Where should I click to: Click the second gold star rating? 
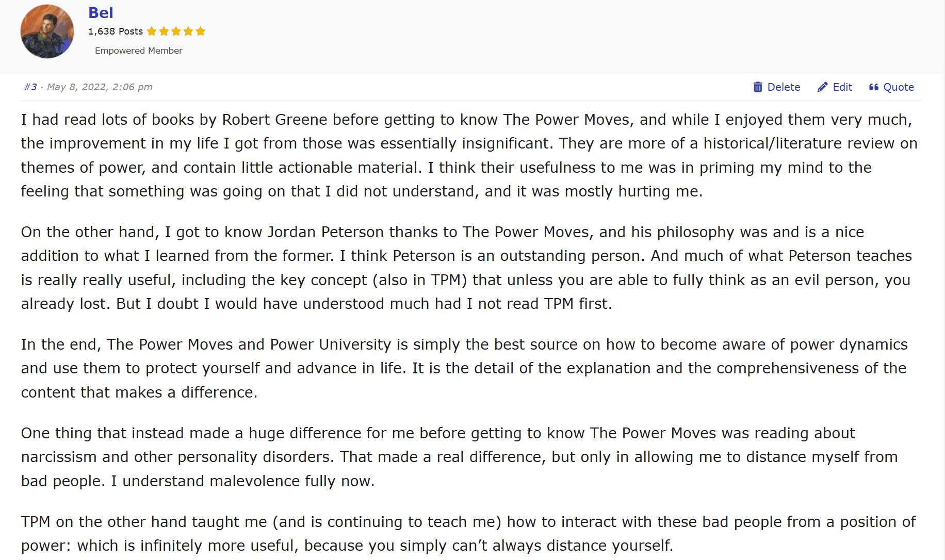(x=164, y=31)
